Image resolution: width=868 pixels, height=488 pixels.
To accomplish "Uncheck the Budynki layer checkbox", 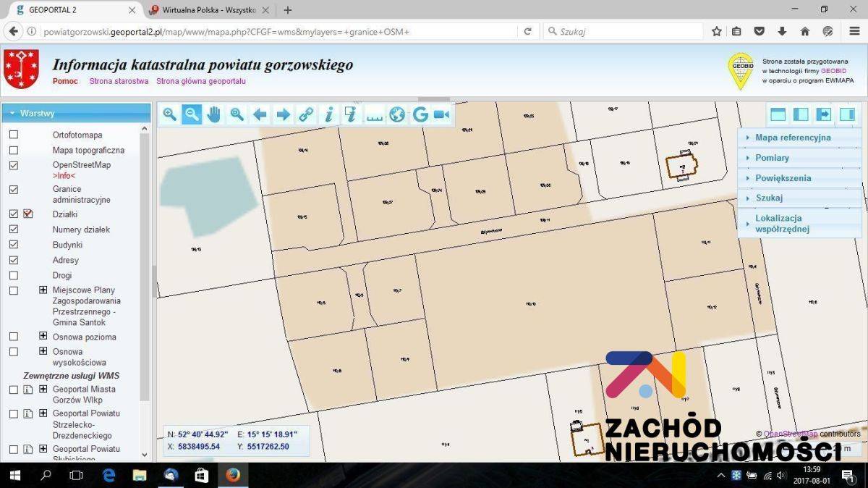I will click(14, 245).
